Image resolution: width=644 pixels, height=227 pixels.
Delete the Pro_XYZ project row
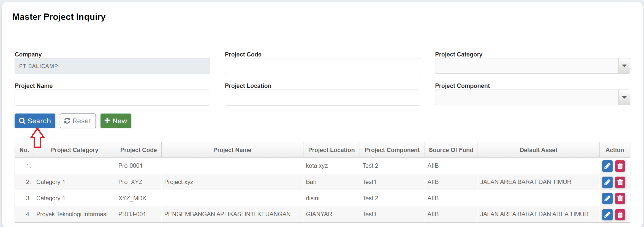(x=620, y=182)
